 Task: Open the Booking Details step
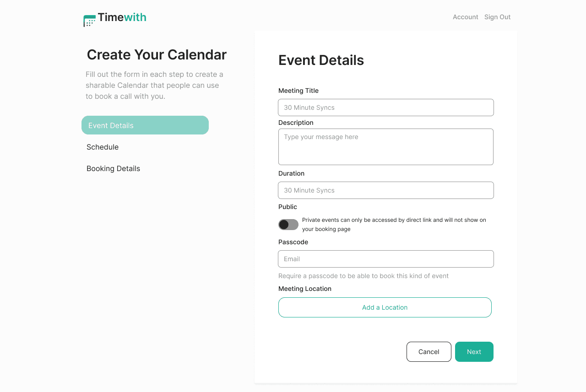pyautogui.click(x=113, y=168)
